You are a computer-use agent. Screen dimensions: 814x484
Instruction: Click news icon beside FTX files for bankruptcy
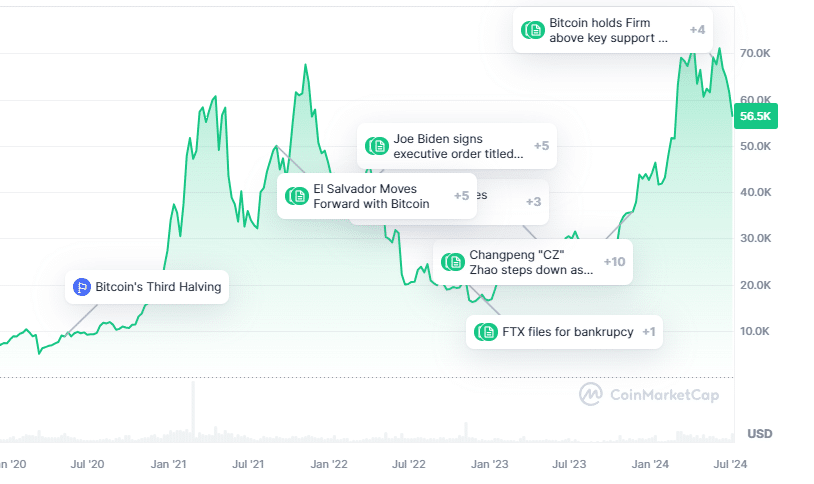coord(487,332)
